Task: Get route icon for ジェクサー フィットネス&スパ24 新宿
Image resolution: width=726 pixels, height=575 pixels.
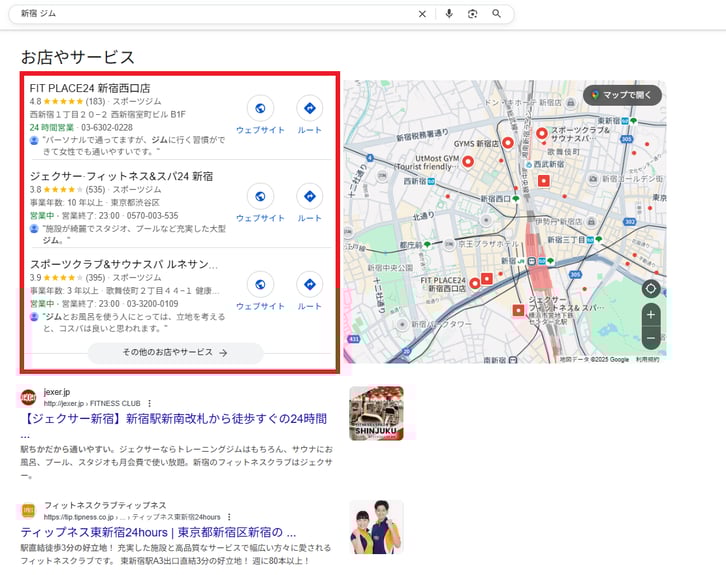Action: (310, 196)
